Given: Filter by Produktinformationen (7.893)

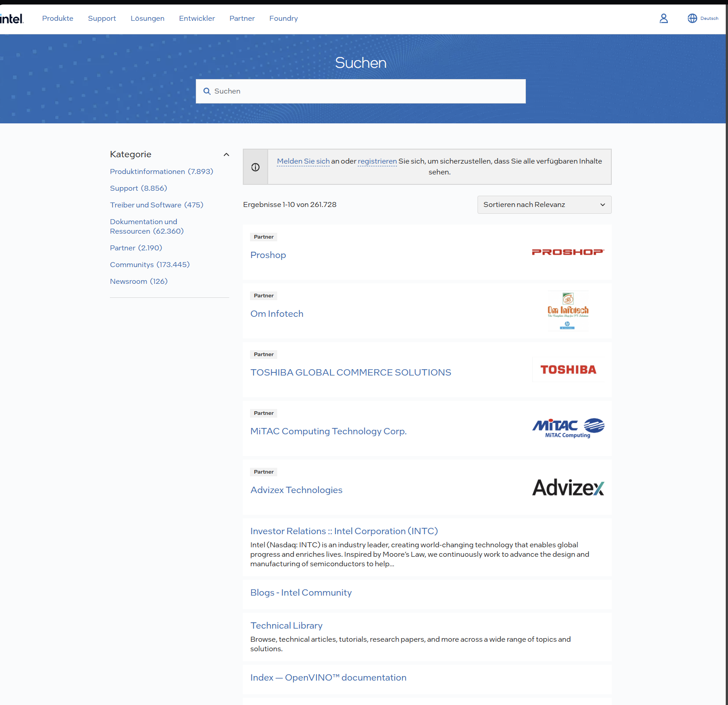Looking at the screenshot, I should tap(161, 172).
